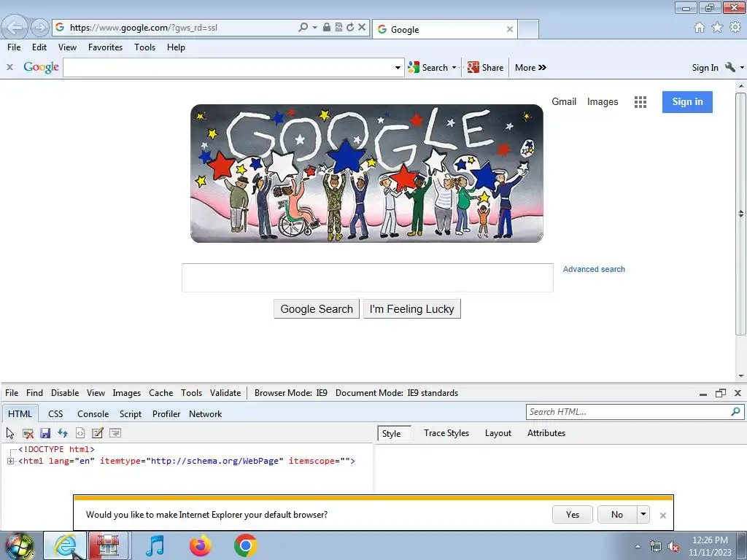Switch to the Console tab
Screen dimensions: 747x560
tap(93, 414)
